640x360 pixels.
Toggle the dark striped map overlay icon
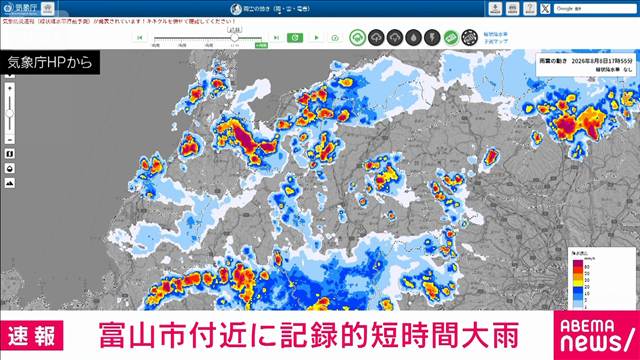pos(470,38)
